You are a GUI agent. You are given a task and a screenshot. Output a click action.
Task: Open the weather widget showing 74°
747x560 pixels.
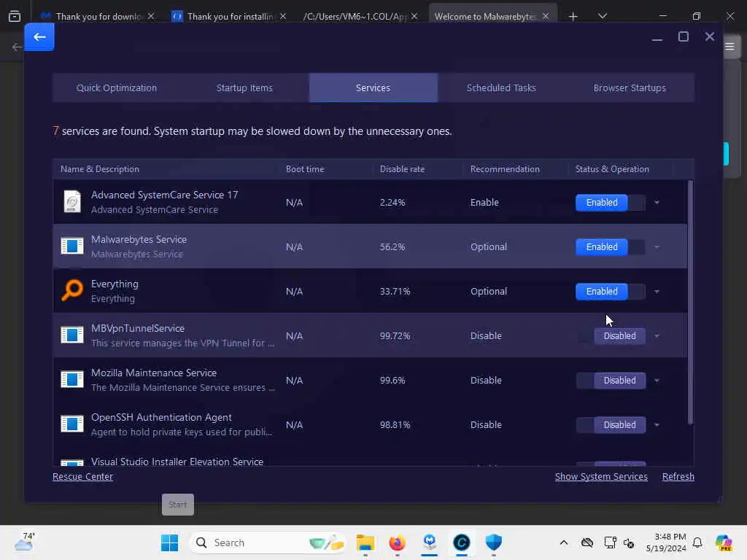25,542
